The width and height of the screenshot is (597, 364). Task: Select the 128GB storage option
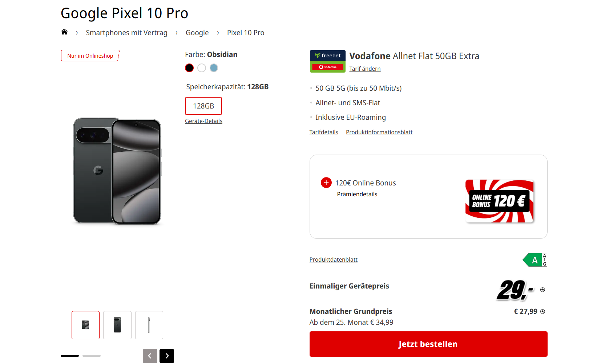[x=203, y=106]
